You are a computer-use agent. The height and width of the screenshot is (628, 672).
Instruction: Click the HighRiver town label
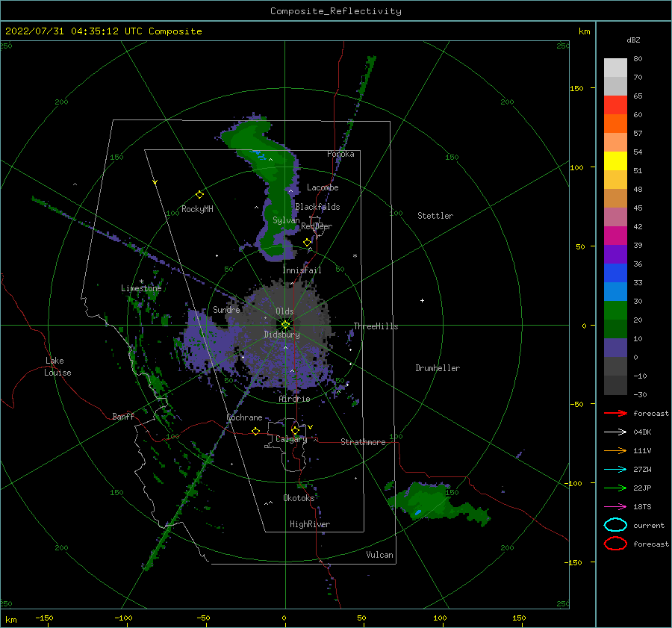coord(310,524)
